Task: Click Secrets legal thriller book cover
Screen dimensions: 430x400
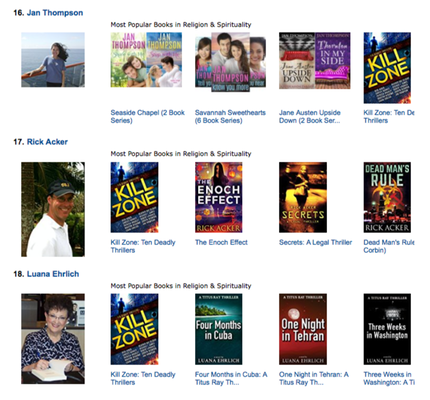Action: (x=303, y=197)
